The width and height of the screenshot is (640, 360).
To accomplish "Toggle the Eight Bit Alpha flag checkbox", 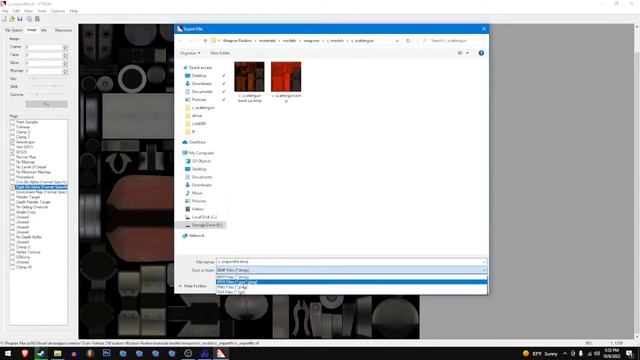I will pyautogui.click(x=12, y=187).
